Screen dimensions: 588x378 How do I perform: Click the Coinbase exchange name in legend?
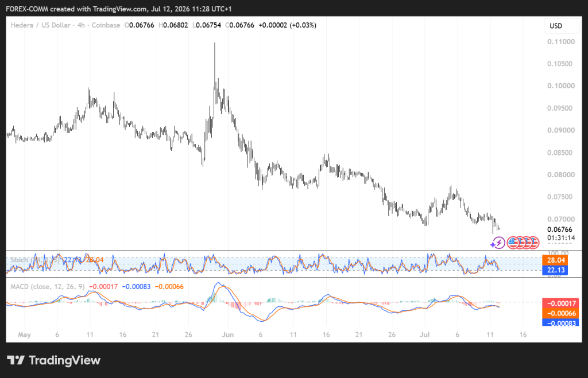106,25
